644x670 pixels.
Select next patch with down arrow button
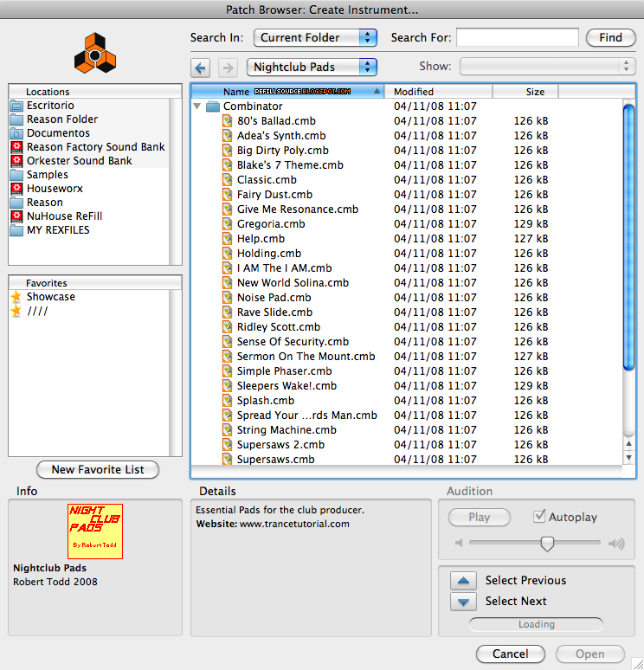(x=464, y=602)
